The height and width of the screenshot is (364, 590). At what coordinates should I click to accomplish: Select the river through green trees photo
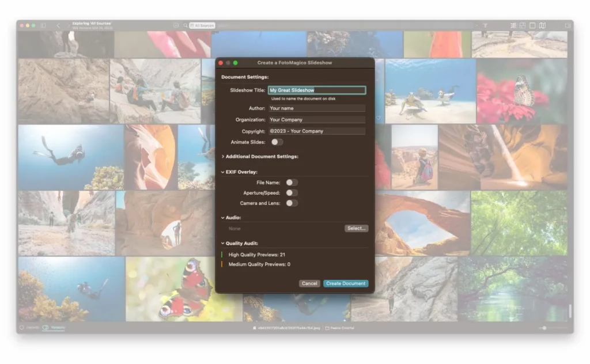pyautogui.click(x=512, y=289)
